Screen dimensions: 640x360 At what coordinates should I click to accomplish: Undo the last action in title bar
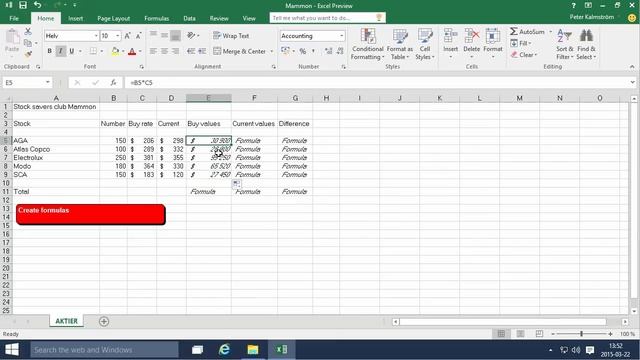(x=38, y=5)
